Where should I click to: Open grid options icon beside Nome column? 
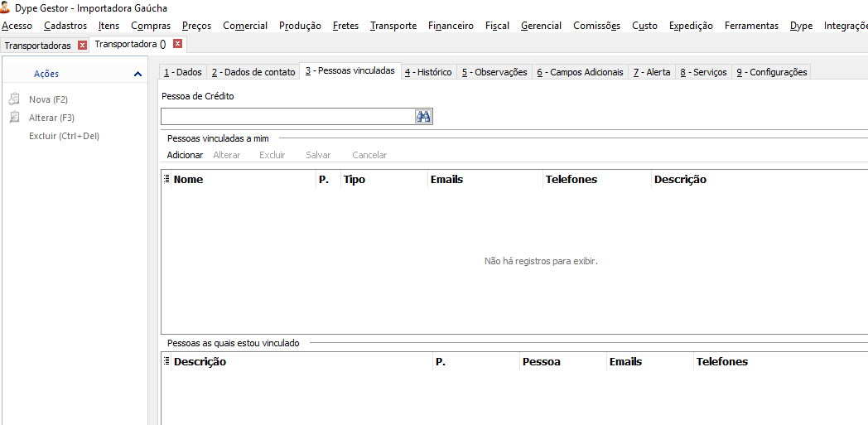pos(166,179)
